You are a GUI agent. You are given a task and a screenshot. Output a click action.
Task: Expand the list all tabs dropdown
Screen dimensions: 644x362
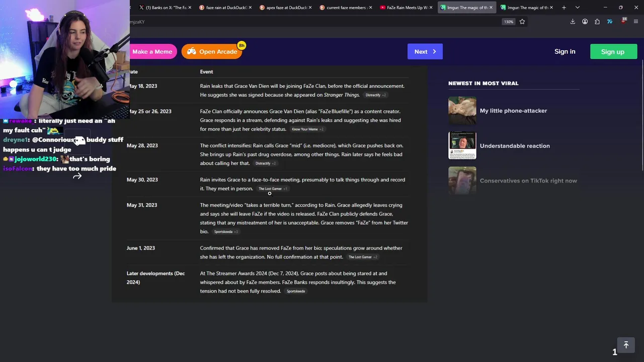[x=578, y=8]
